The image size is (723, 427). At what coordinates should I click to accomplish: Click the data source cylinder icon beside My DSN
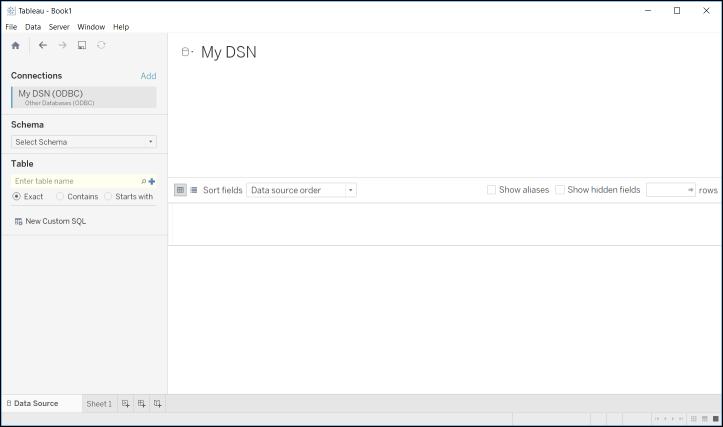[x=185, y=52]
